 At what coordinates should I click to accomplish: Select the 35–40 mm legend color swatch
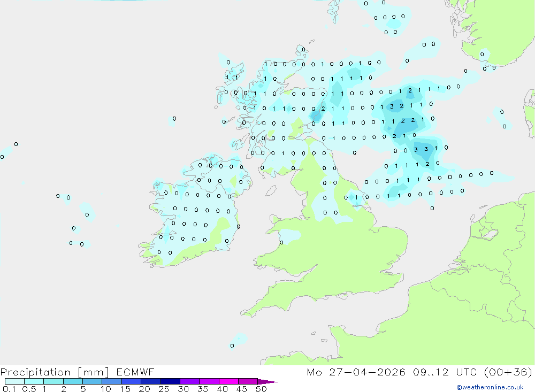pos(209,381)
